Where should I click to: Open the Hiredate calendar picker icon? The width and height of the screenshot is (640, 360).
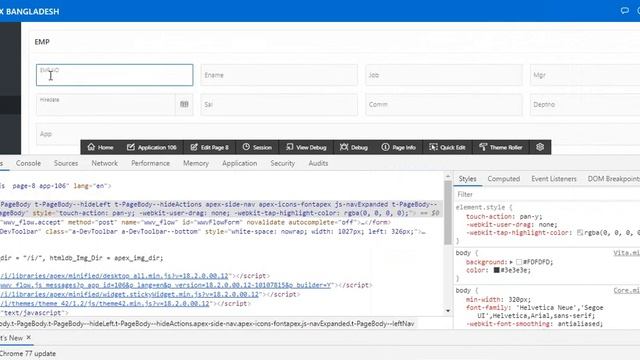click(x=184, y=104)
